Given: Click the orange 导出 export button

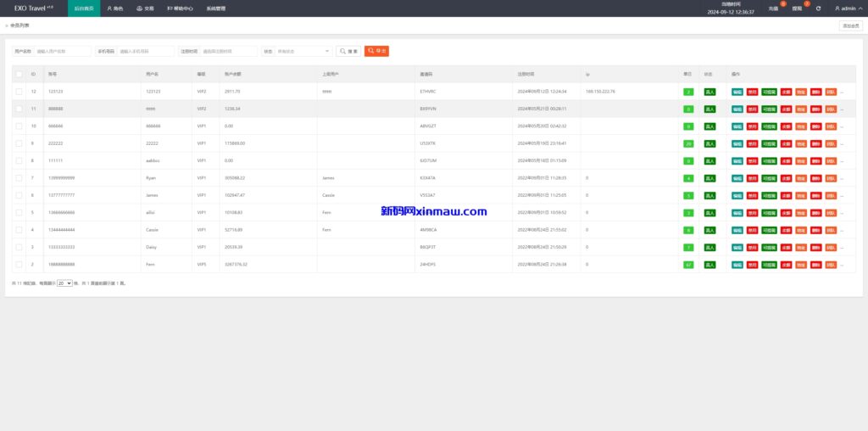Looking at the screenshot, I should pos(376,51).
